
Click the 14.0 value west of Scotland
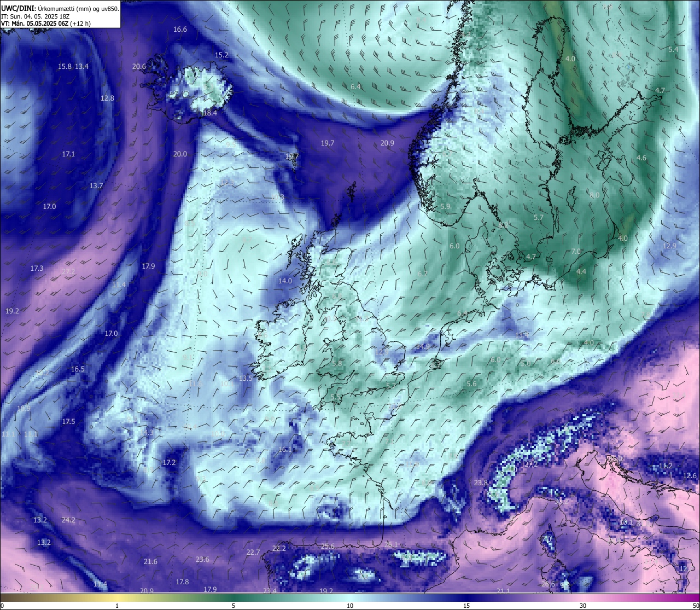pyautogui.click(x=285, y=281)
